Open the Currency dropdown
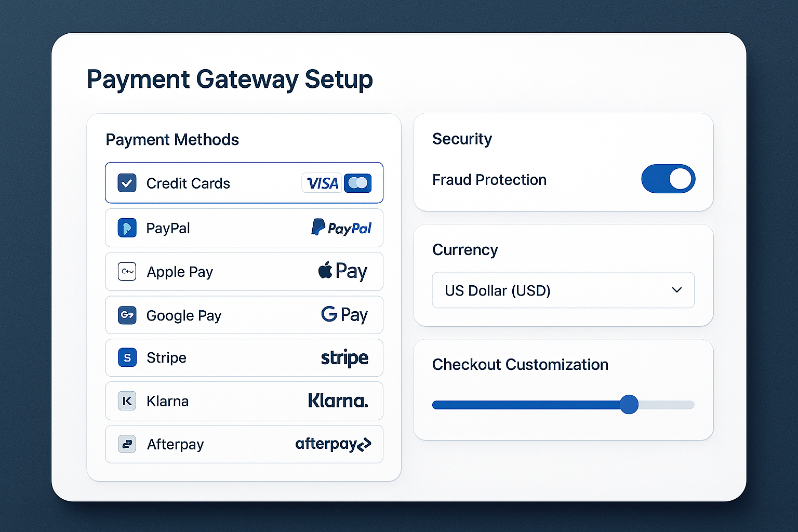The image size is (798, 532). point(563,290)
